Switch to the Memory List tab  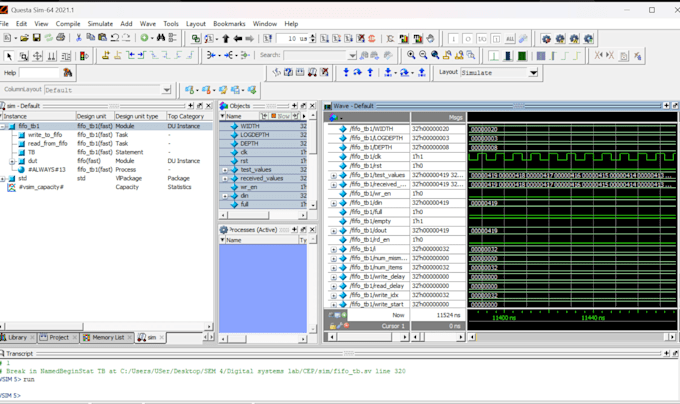tap(108, 337)
